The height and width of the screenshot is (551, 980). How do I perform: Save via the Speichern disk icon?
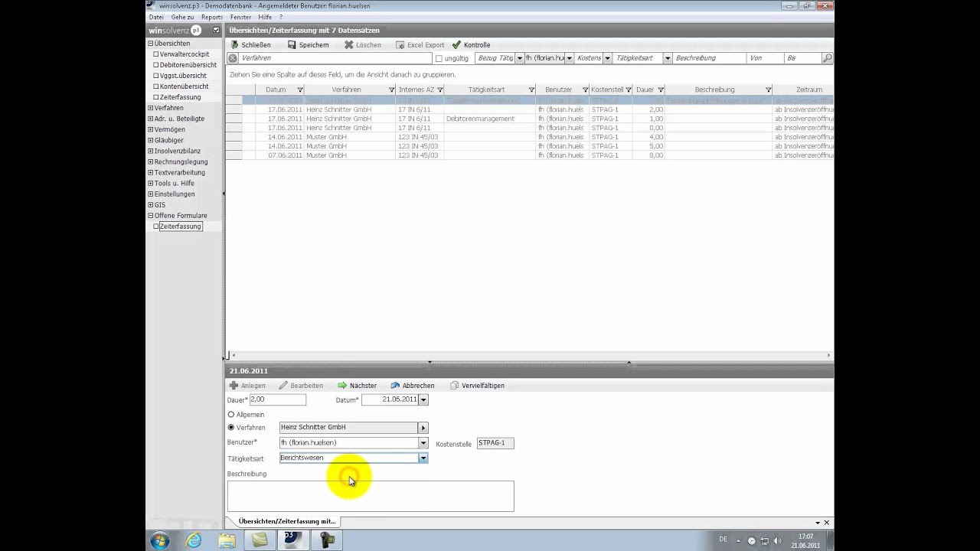(292, 45)
